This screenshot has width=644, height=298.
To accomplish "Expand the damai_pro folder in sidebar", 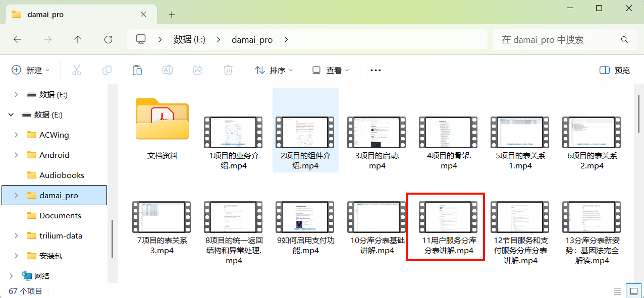I will 16,195.
